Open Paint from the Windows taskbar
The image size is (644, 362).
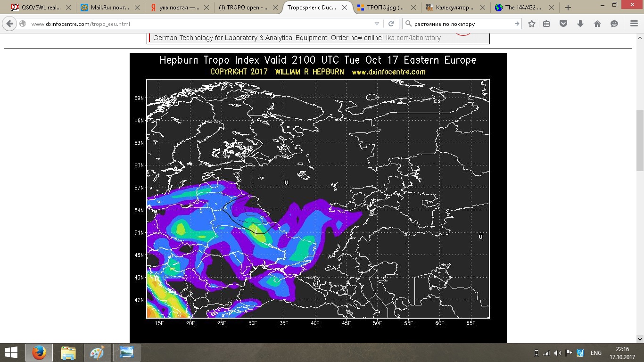click(98, 353)
